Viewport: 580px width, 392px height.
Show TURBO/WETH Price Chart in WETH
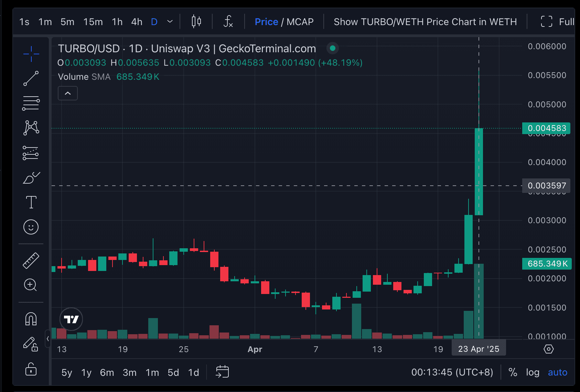pyautogui.click(x=425, y=21)
